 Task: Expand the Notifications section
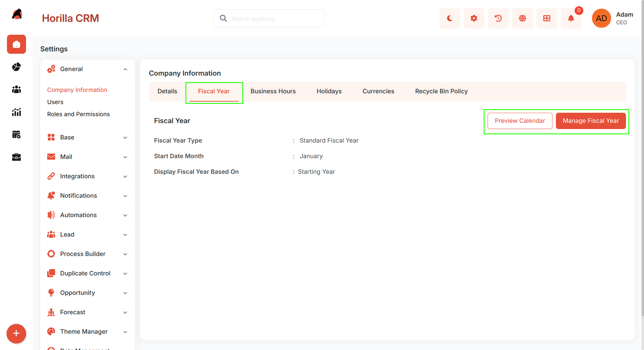pos(87,196)
